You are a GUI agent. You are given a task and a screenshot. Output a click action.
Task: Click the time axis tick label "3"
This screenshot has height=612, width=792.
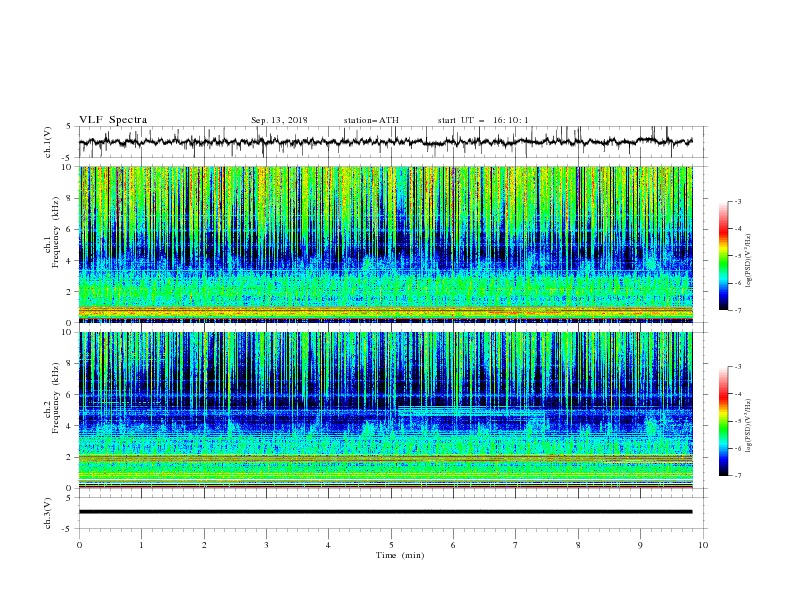[266, 545]
